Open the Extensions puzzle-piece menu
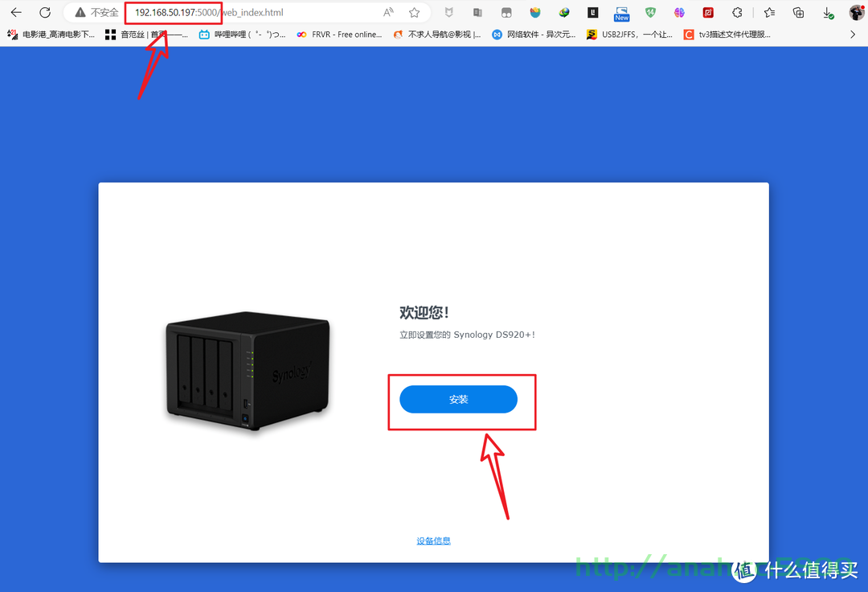This screenshot has width=868, height=592. (737, 12)
